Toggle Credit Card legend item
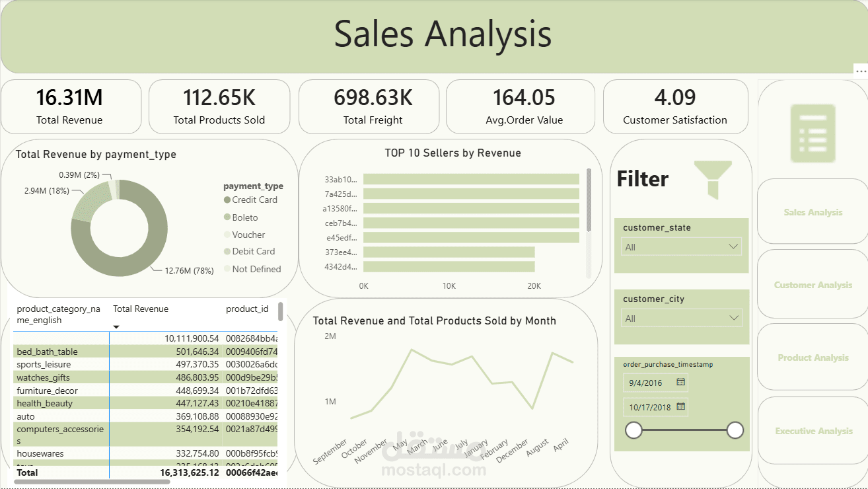 (250, 200)
